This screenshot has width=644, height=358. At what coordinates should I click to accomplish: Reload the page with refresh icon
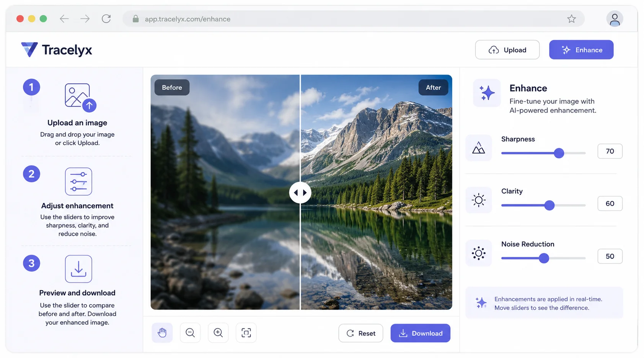coord(106,18)
